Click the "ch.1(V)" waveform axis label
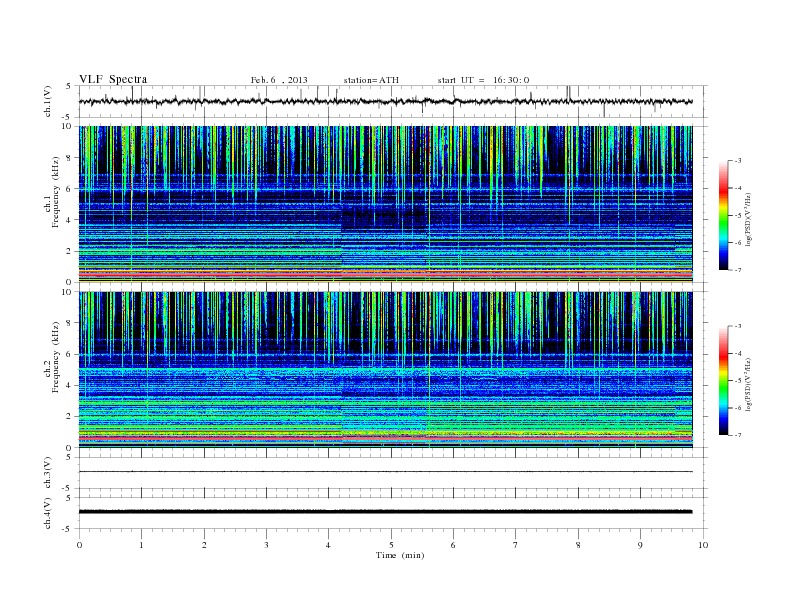This screenshot has height=612, width=792. click(x=48, y=101)
